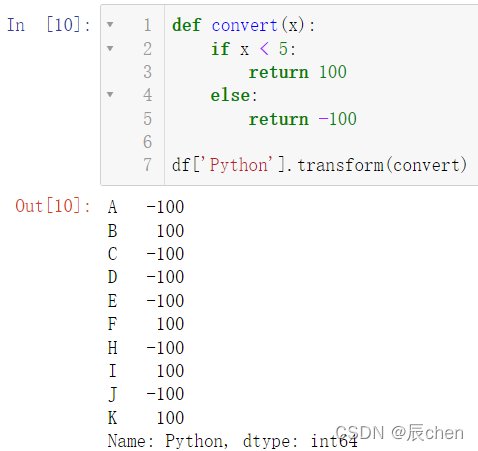The height and width of the screenshot is (451, 478).
Task: Click line number 3 in gutter
Action: [147, 72]
